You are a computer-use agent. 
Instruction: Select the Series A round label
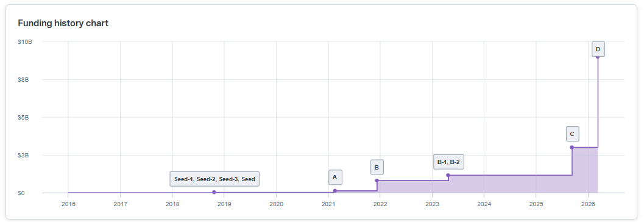334,177
